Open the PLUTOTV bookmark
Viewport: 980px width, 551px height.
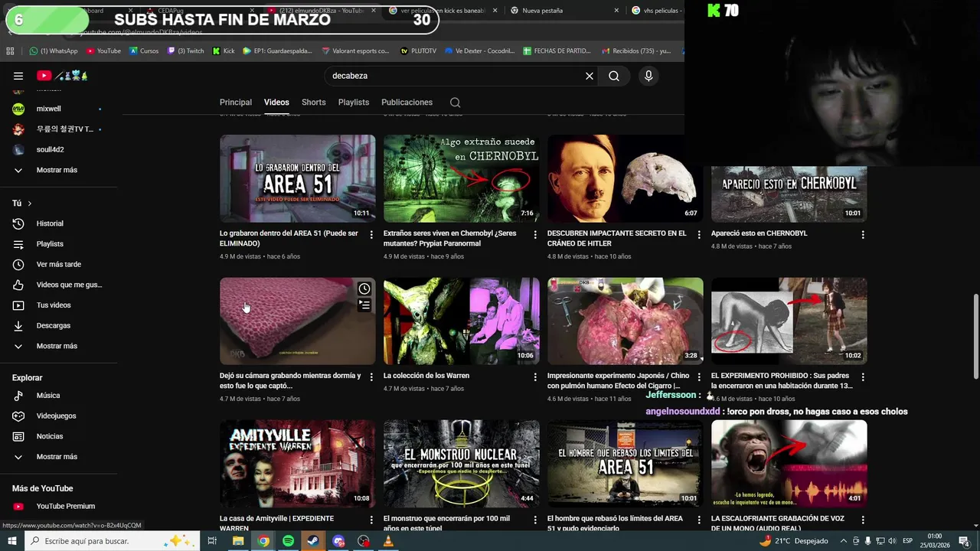coord(418,51)
